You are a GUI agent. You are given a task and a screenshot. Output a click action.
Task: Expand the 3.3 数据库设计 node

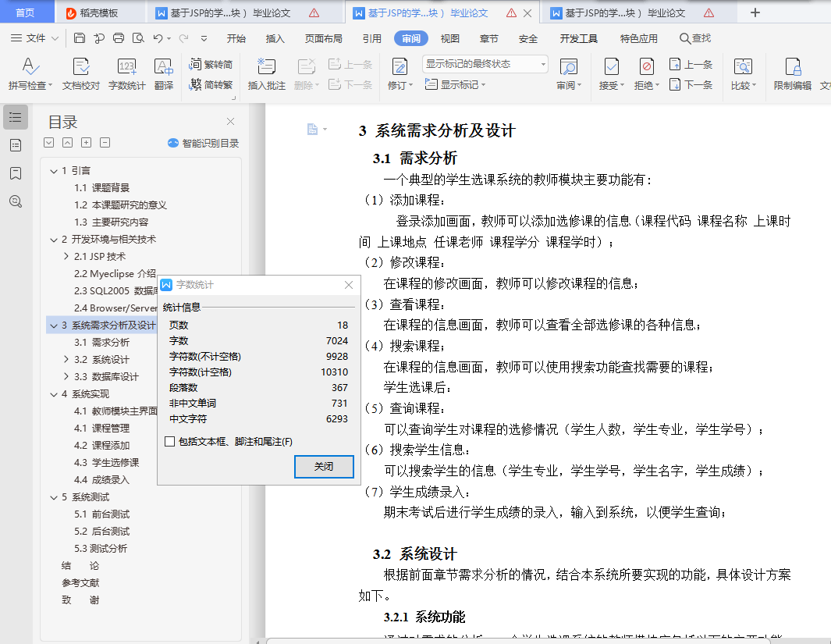pos(66,376)
